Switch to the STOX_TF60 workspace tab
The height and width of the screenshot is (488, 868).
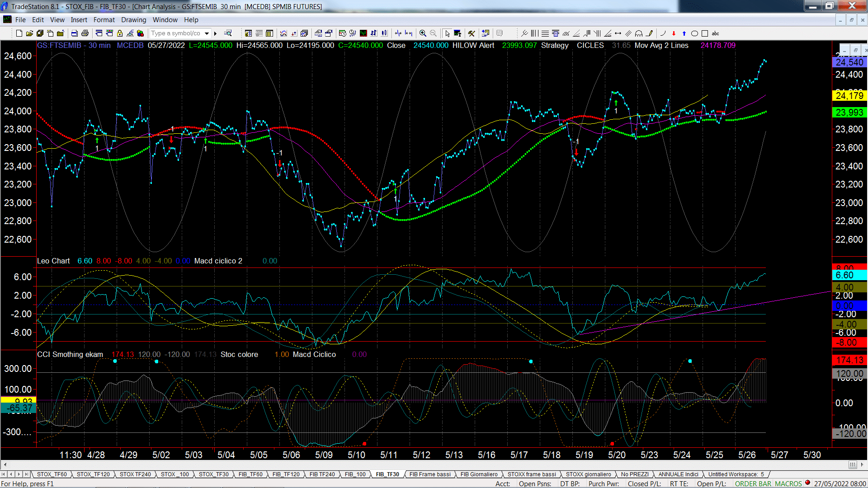pos(52,474)
